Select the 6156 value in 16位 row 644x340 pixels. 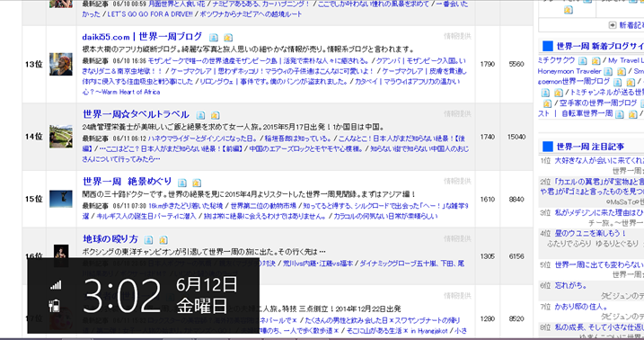click(x=516, y=256)
